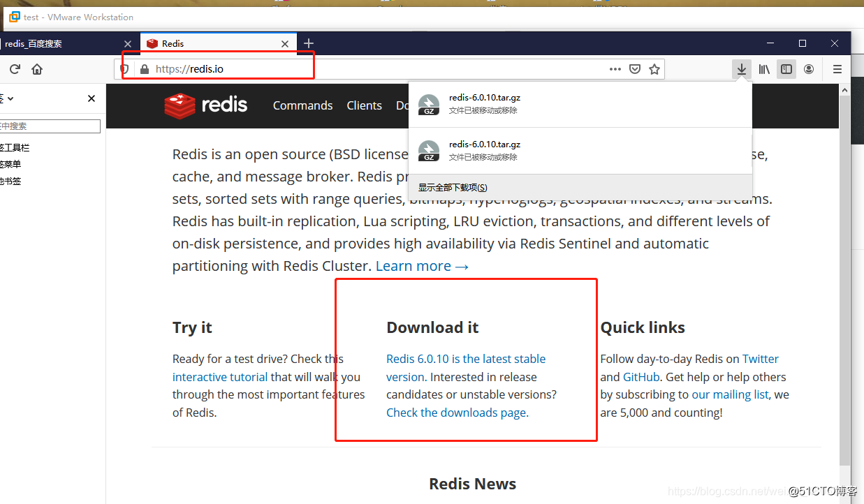The height and width of the screenshot is (504, 864).
Task: Open the Check the downloads page link
Action: tap(457, 413)
